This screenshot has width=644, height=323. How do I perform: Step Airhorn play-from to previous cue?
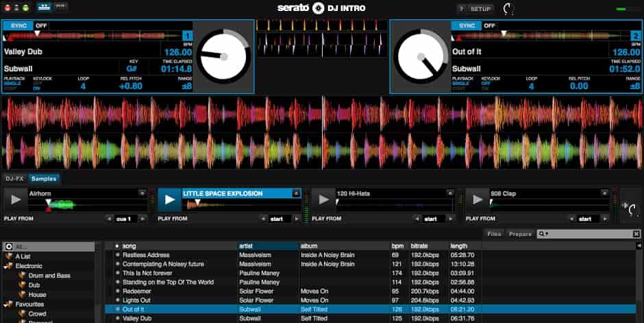[109, 219]
